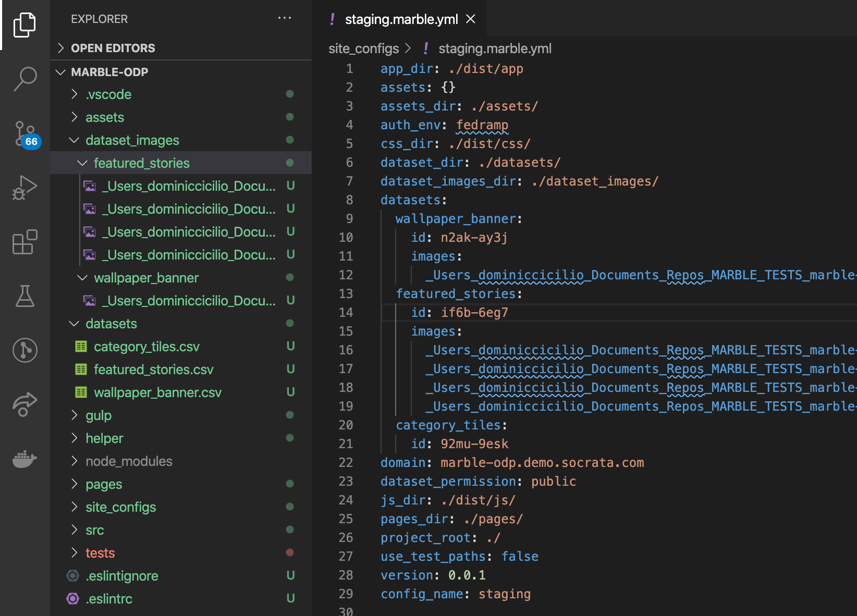Open the Docker whale view
This screenshot has width=857, height=616.
25,459
